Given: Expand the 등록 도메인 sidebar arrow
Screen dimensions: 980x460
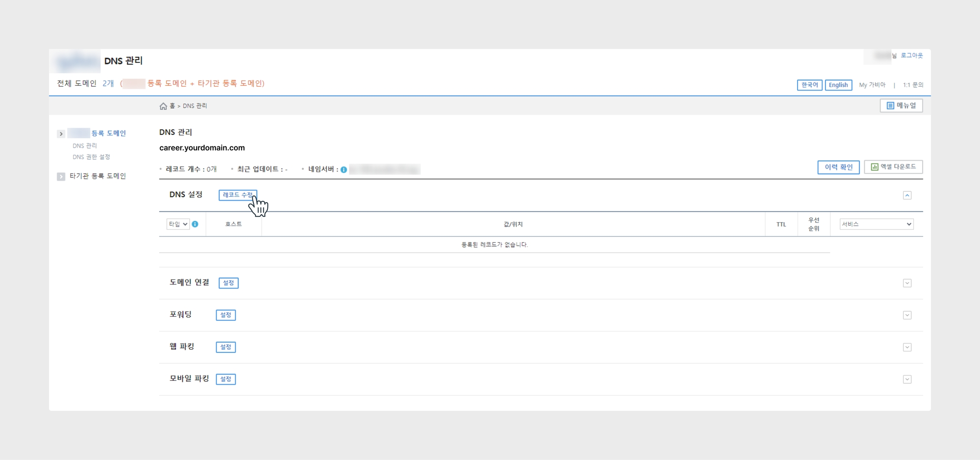Looking at the screenshot, I should click(x=61, y=134).
